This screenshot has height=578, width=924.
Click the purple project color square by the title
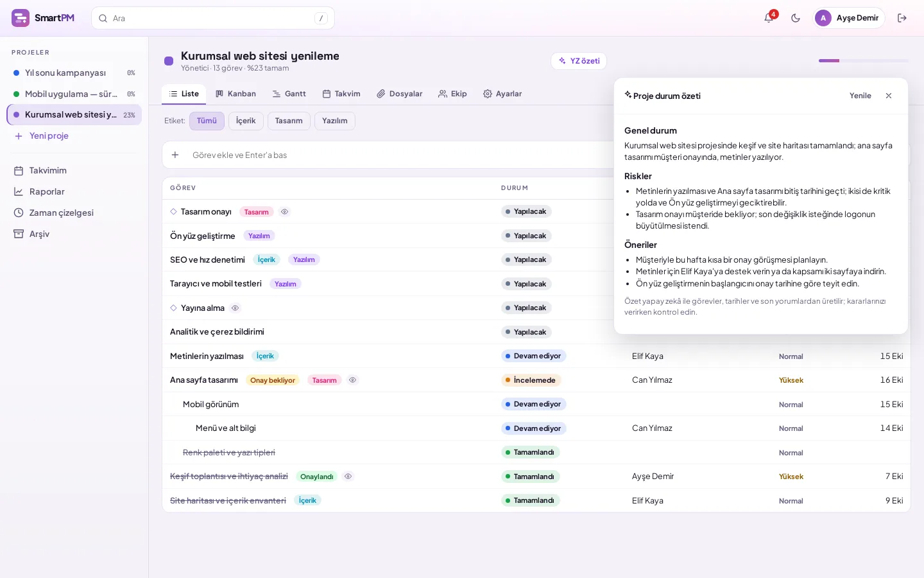click(169, 61)
